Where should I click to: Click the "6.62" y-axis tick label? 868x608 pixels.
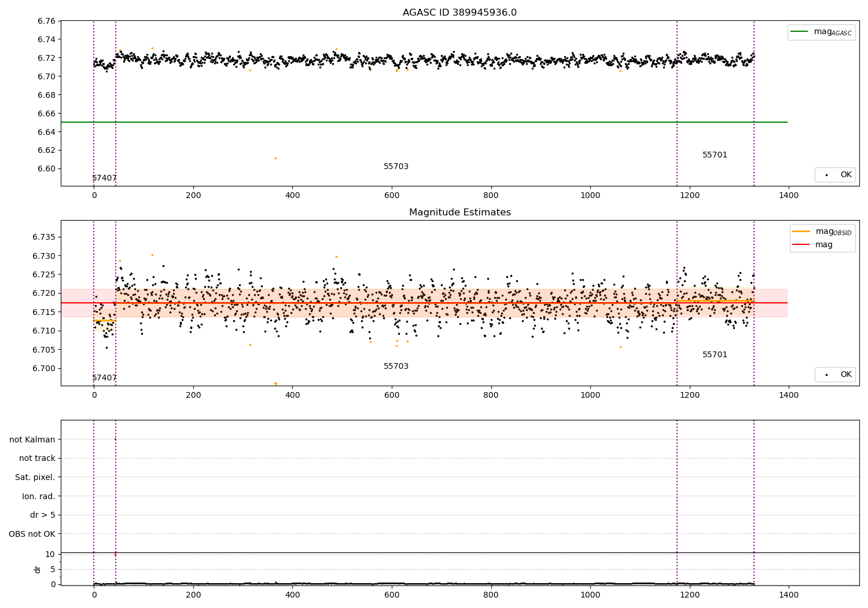point(46,151)
